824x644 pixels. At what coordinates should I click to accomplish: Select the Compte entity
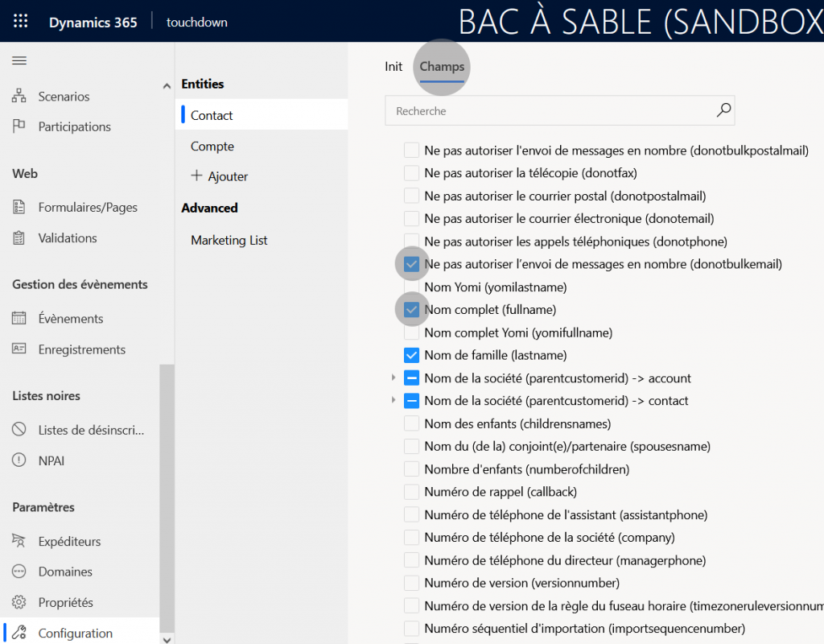click(x=212, y=147)
